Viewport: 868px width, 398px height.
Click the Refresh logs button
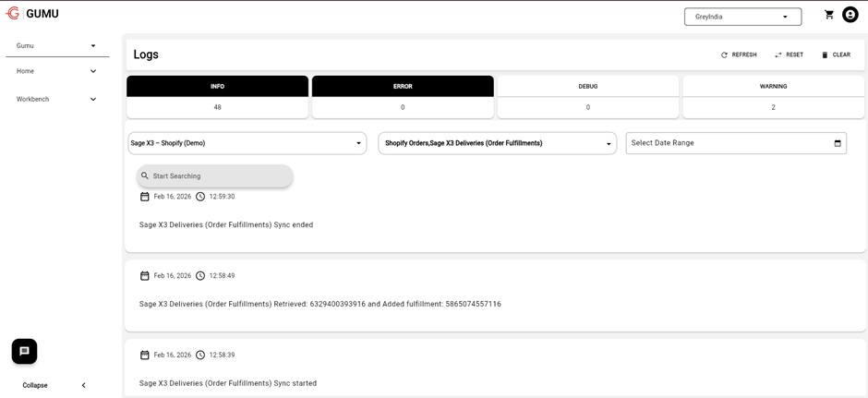739,54
